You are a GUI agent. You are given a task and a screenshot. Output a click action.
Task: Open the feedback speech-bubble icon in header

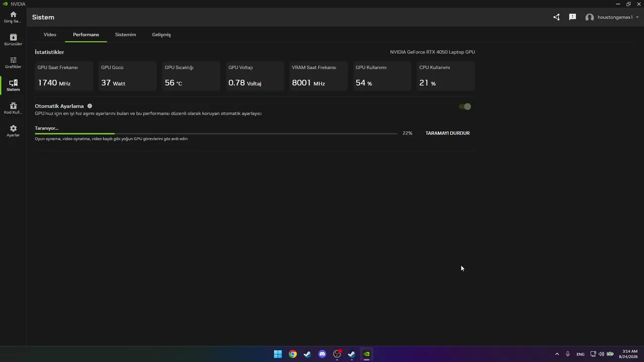573,17
